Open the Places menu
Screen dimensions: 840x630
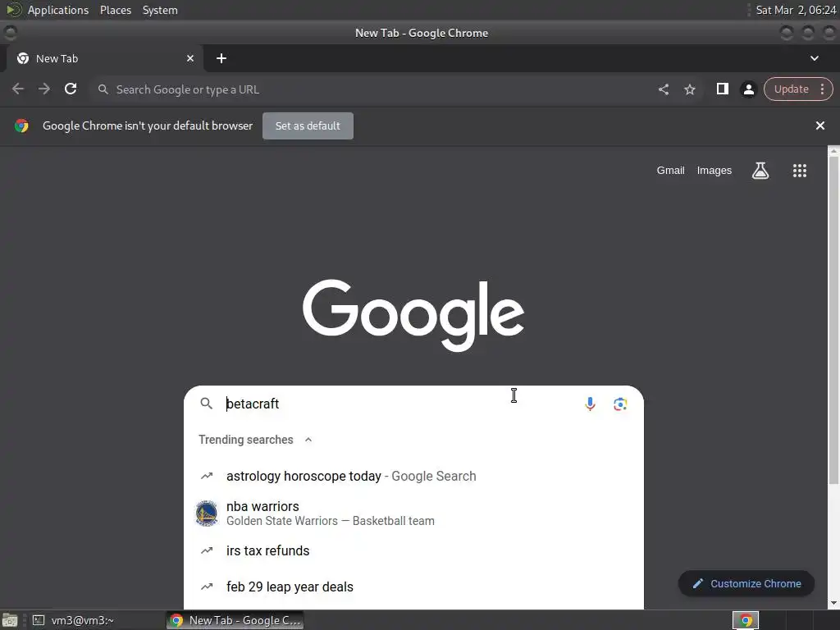click(x=116, y=10)
